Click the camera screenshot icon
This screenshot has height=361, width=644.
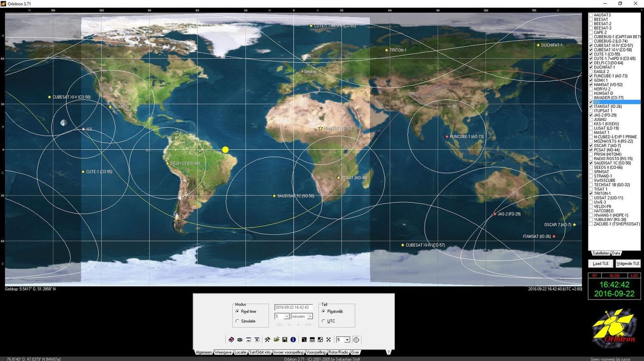click(240, 340)
